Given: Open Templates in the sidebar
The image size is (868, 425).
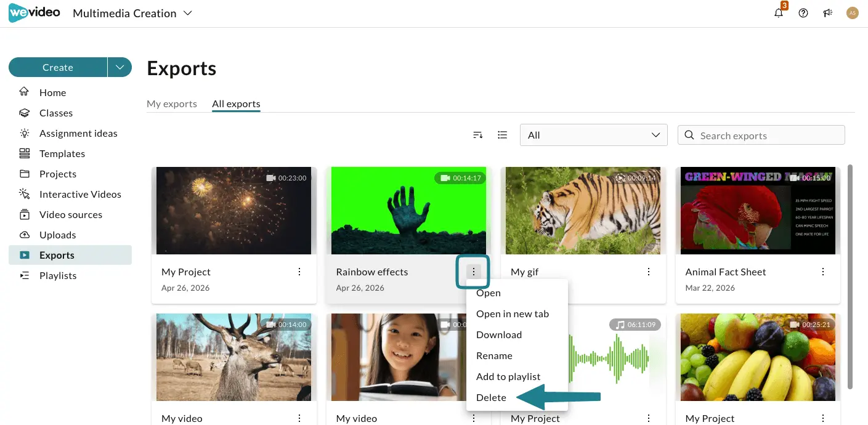Looking at the screenshot, I should point(70,153).
